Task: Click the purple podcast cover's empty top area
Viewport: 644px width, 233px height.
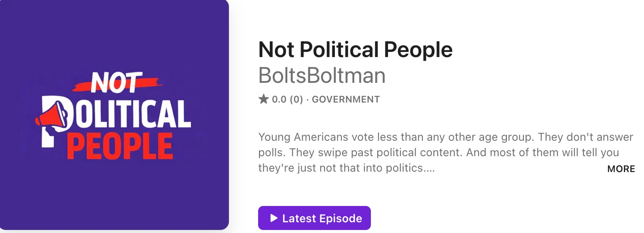Action: click(x=114, y=30)
